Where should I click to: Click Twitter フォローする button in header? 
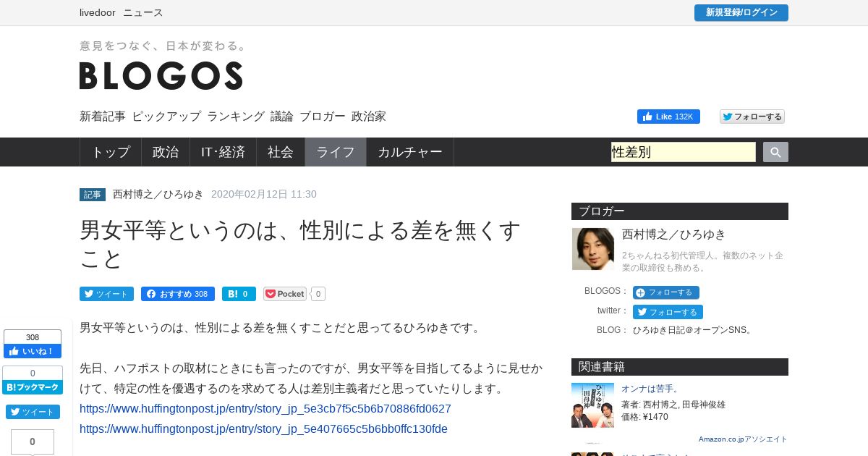(752, 117)
